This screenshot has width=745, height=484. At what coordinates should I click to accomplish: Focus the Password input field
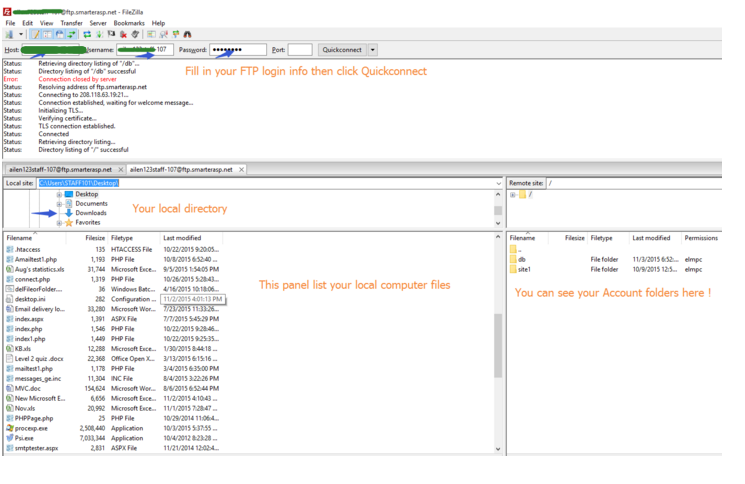[238, 49]
